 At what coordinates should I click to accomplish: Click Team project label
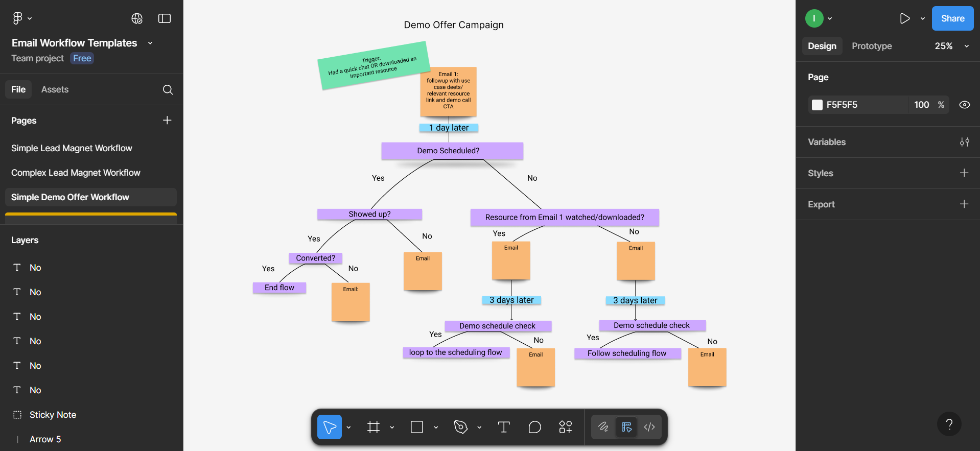(37, 58)
